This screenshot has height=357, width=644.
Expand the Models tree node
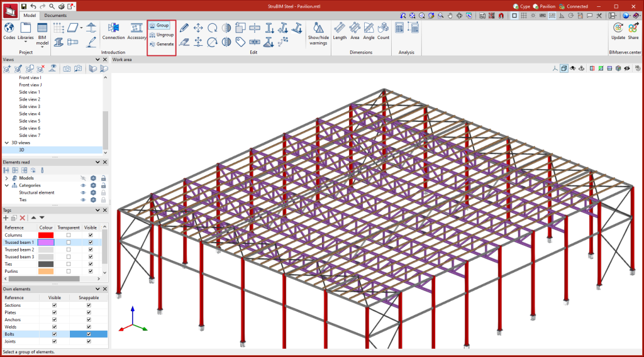pyautogui.click(x=6, y=178)
